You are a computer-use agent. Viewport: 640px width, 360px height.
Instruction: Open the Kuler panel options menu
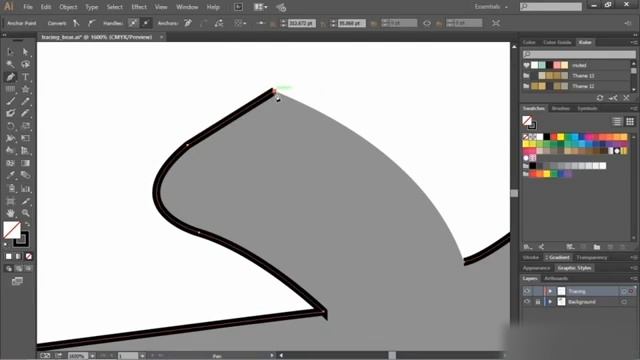[x=633, y=42]
